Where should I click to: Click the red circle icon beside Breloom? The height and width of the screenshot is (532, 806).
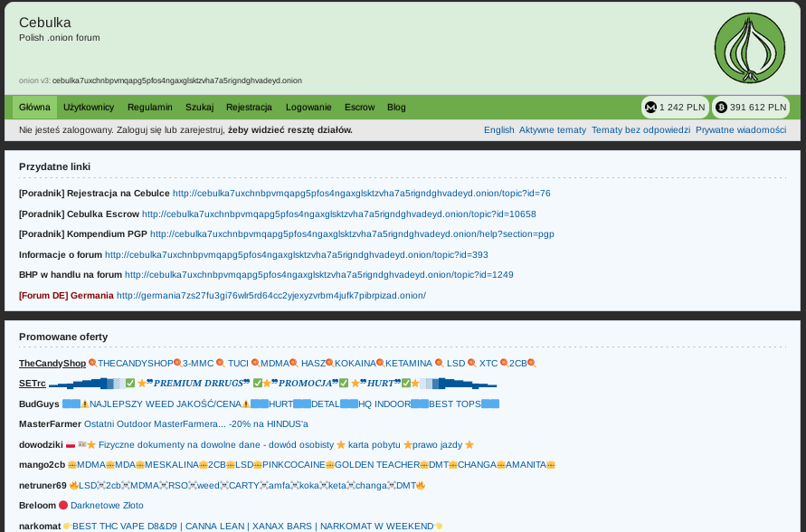[x=63, y=505]
